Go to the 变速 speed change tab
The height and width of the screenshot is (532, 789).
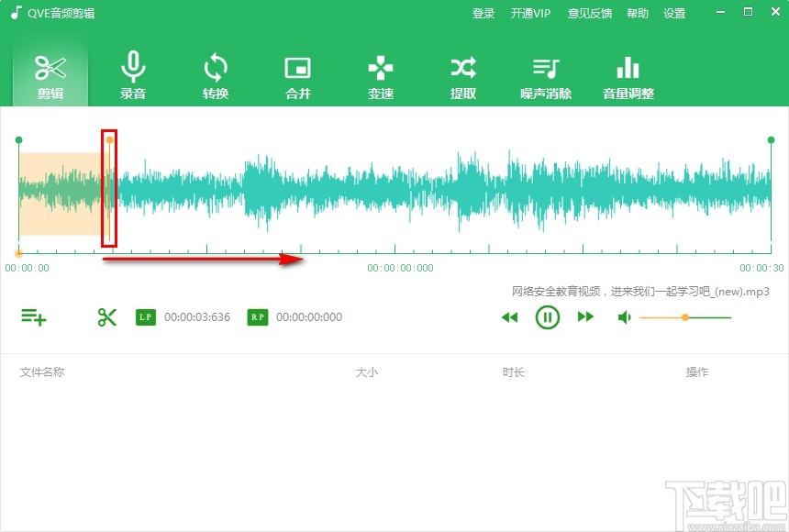tap(381, 78)
